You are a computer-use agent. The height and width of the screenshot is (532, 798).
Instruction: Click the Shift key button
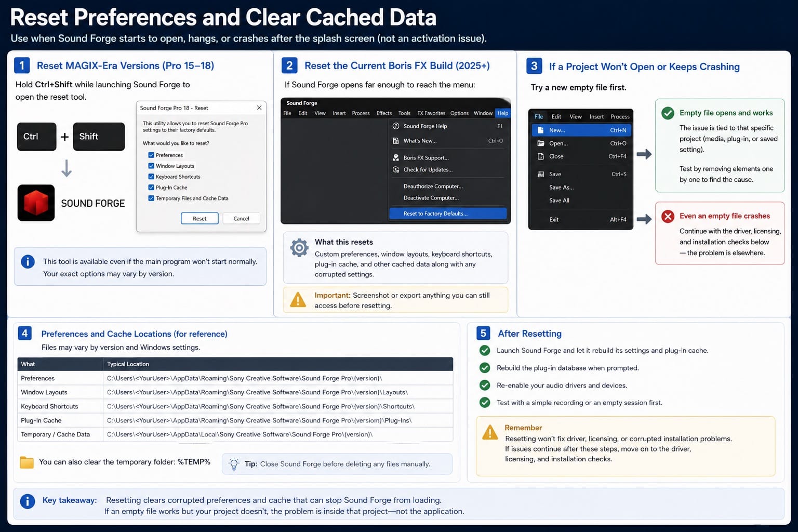click(x=99, y=137)
